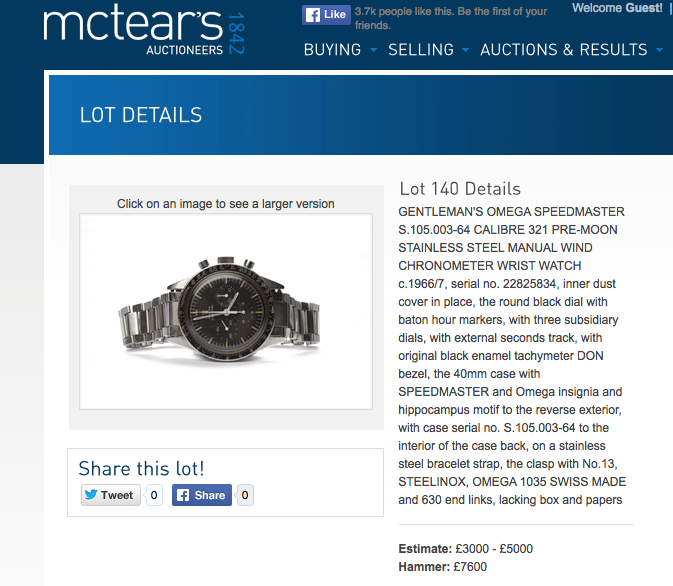Click the Lot 140 Details heading
Viewport: 673px width, 586px height.
coord(460,189)
